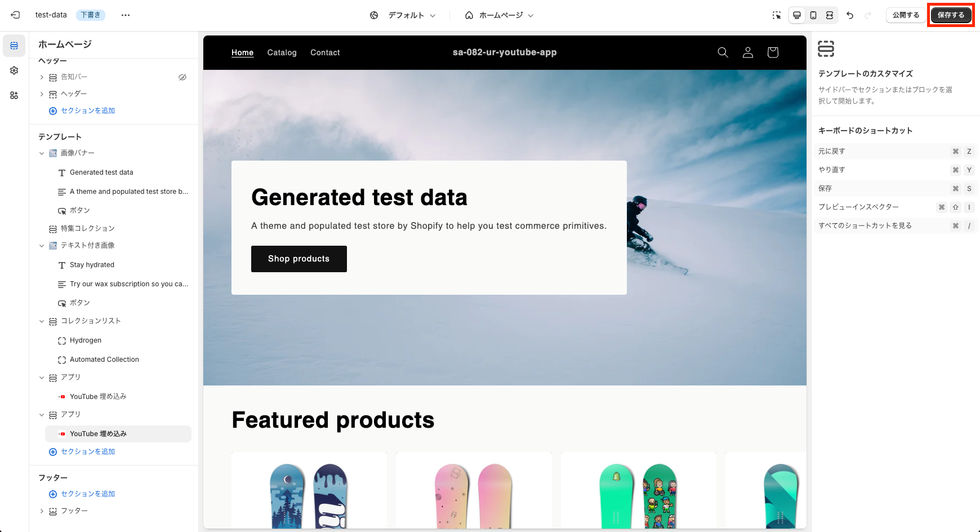This screenshot has width=980, height=532.
Task: Switch to desktop preview mode
Action: pos(797,15)
